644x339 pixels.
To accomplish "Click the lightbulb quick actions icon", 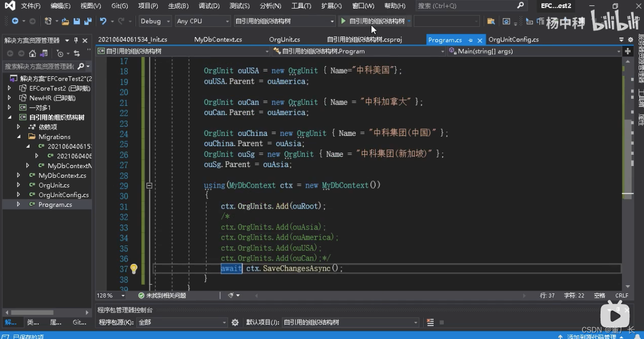I will (x=134, y=269).
